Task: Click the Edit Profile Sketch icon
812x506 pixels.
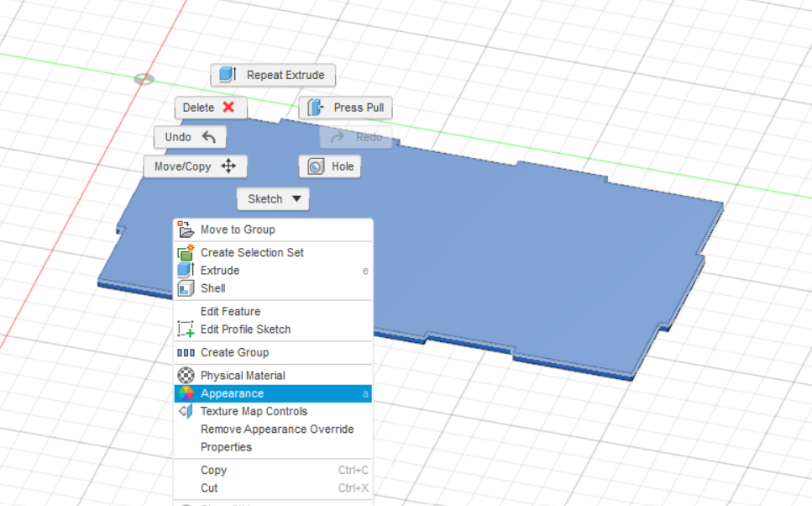Action: click(x=186, y=329)
